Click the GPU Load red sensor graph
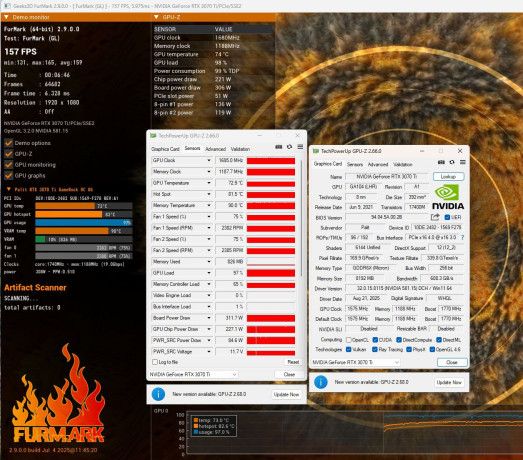523x460 pixels. coord(271,273)
